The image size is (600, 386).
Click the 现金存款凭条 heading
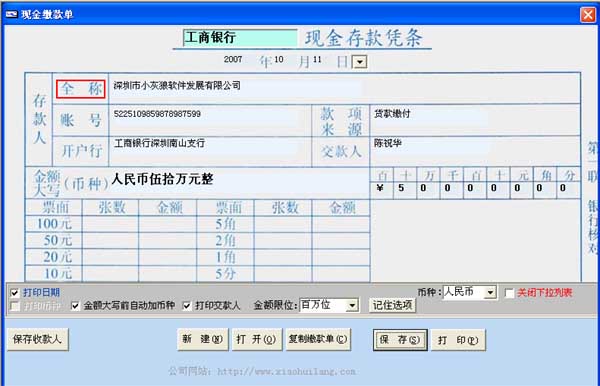tap(364, 37)
